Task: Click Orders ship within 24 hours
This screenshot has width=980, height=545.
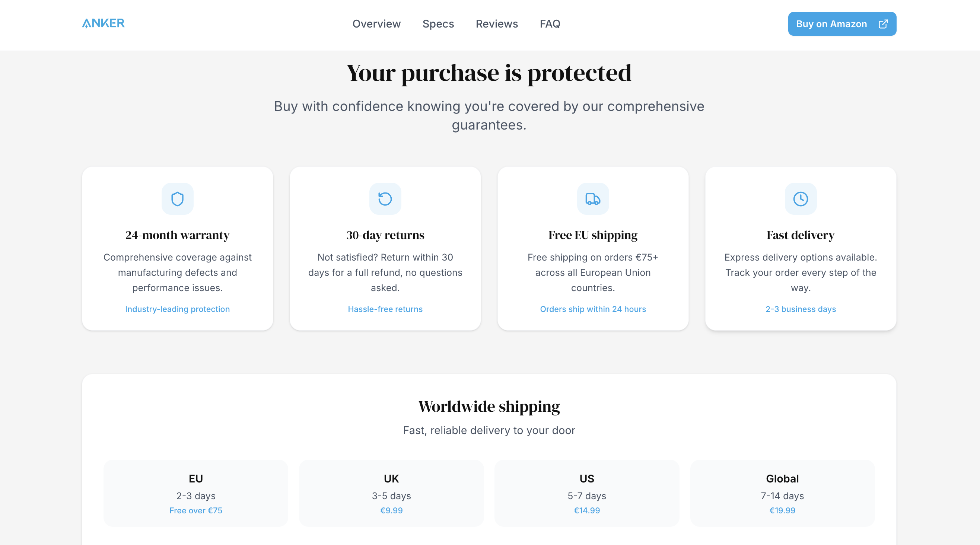Action: [593, 309]
